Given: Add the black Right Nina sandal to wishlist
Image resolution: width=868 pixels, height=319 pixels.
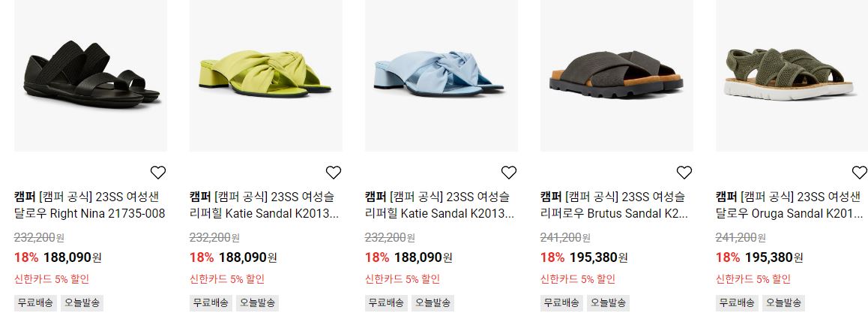Looking at the screenshot, I should click(x=158, y=173).
